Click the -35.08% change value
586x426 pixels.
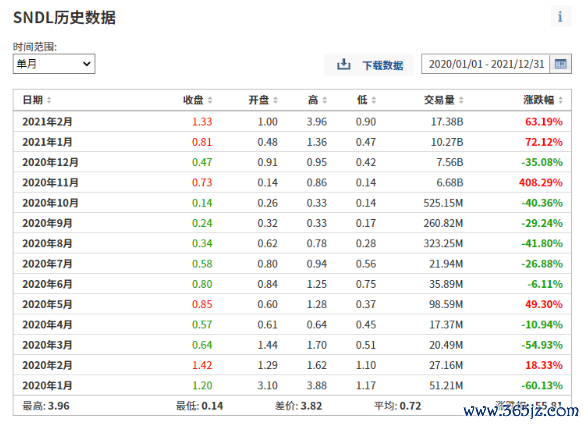[542, 162]
